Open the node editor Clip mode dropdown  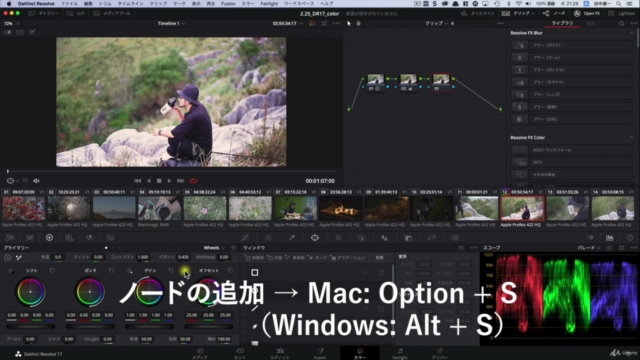pyautogui.click(x=436, y=24)
